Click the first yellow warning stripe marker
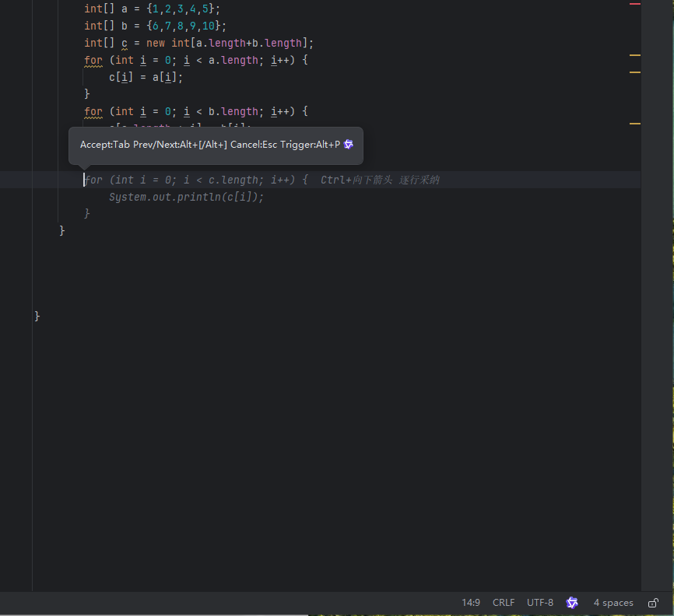This screenshot has width=674, height=616. (635, 55)
